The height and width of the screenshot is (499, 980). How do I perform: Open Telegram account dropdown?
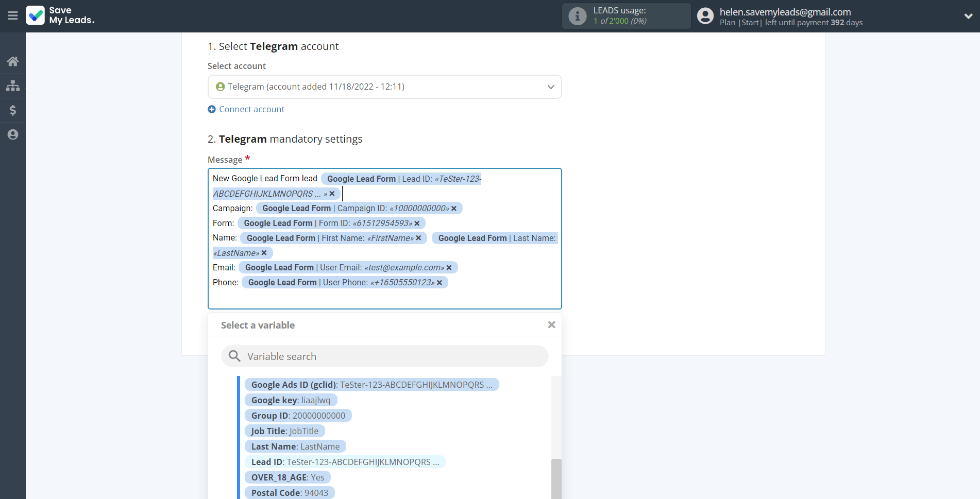[x=384, y=87]
